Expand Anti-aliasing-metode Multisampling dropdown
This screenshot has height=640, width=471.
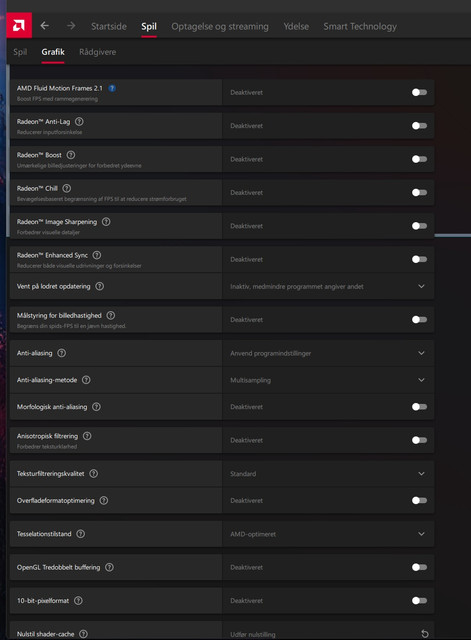[328, 380]
